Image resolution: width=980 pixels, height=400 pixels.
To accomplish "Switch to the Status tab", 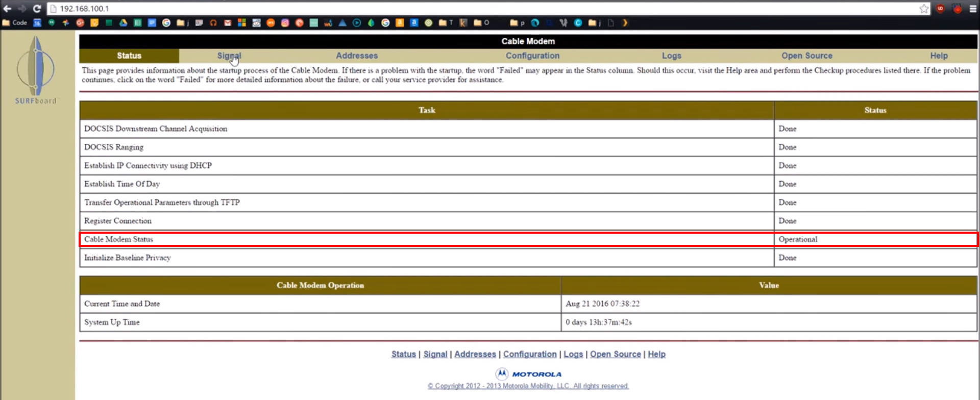I will pos(129,56).
